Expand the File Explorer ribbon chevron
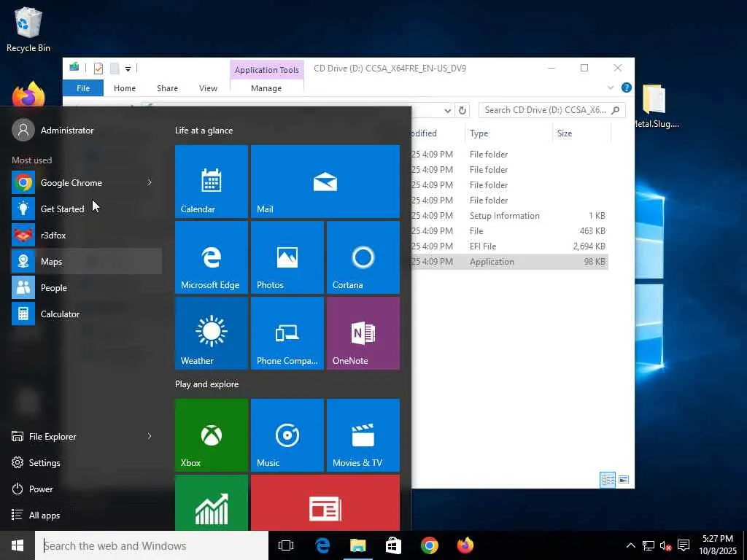Viewport: 747px width, 560px height. click(611, 87)
